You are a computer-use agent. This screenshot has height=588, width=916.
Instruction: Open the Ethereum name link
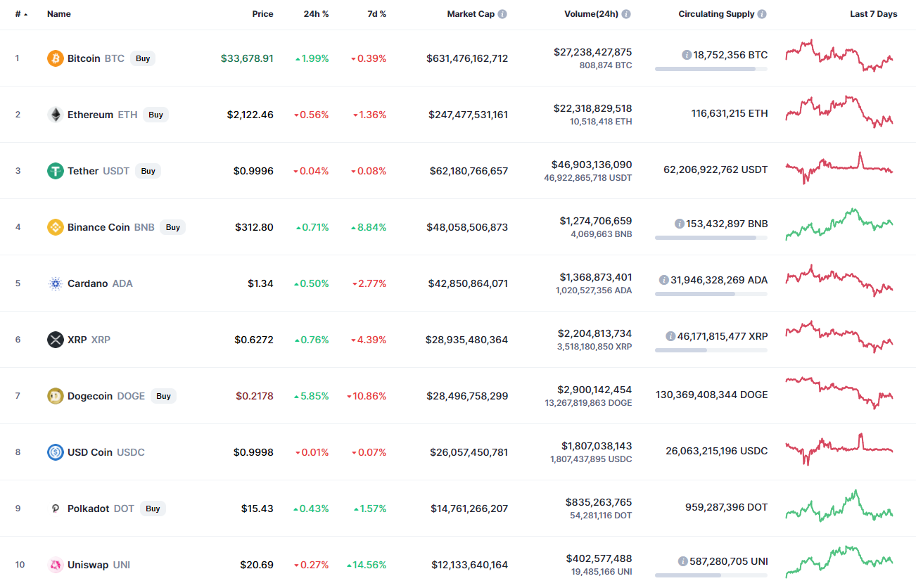(x=90, y=115)
